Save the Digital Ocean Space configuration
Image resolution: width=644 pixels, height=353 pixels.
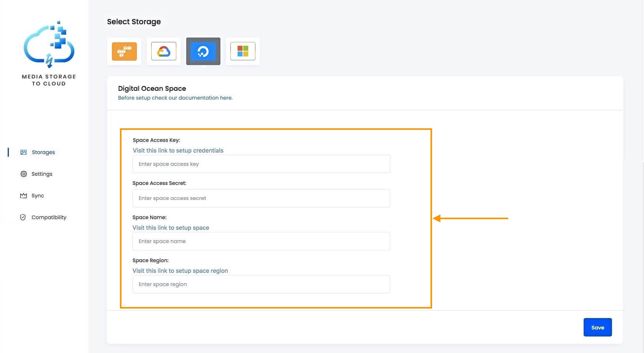(597, 327)
